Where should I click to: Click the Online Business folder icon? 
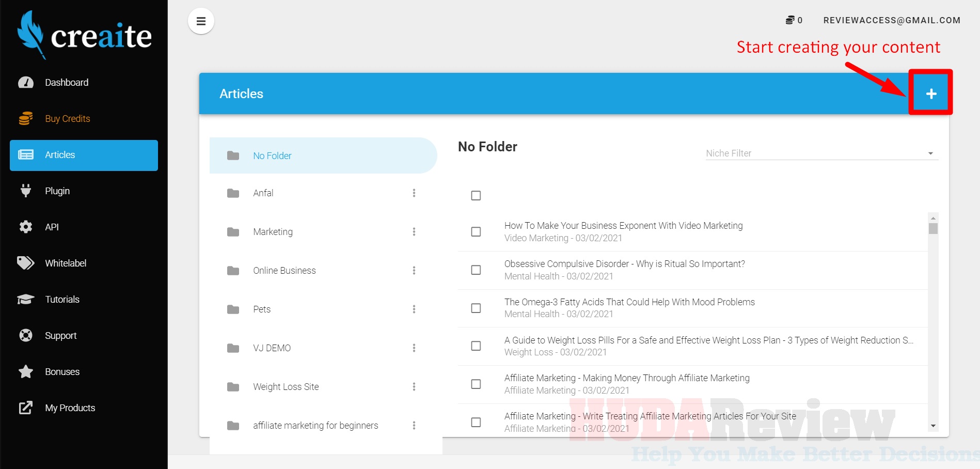tap(233, 271)
